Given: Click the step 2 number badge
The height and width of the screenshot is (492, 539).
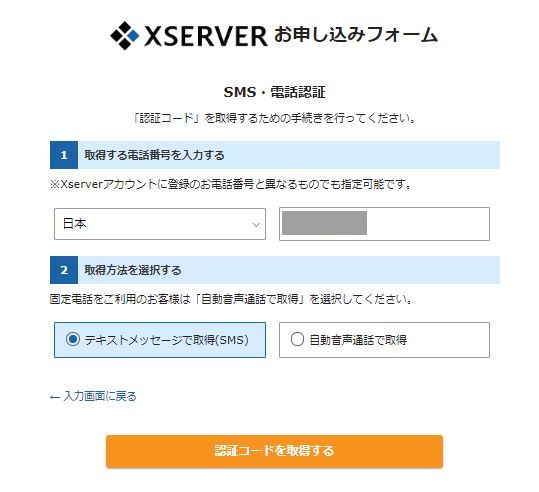Looking at the screenshot, I should click(x=64, y=270).
